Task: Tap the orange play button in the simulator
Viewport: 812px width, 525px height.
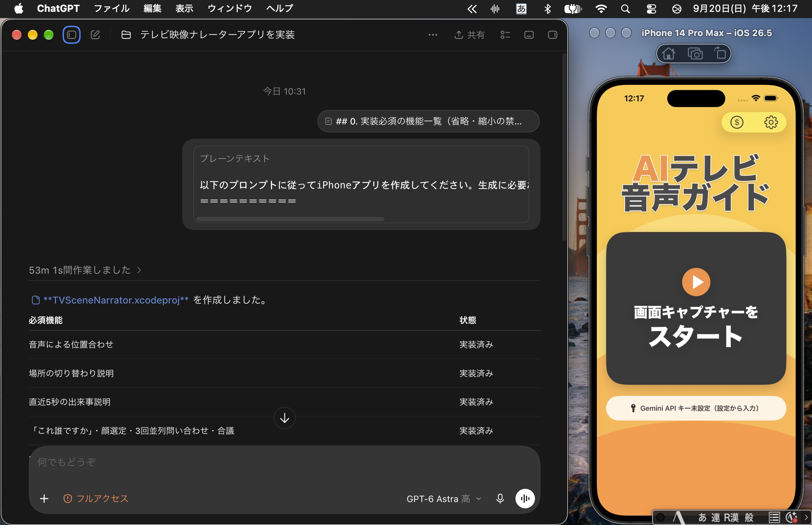Action: [696, 282]
